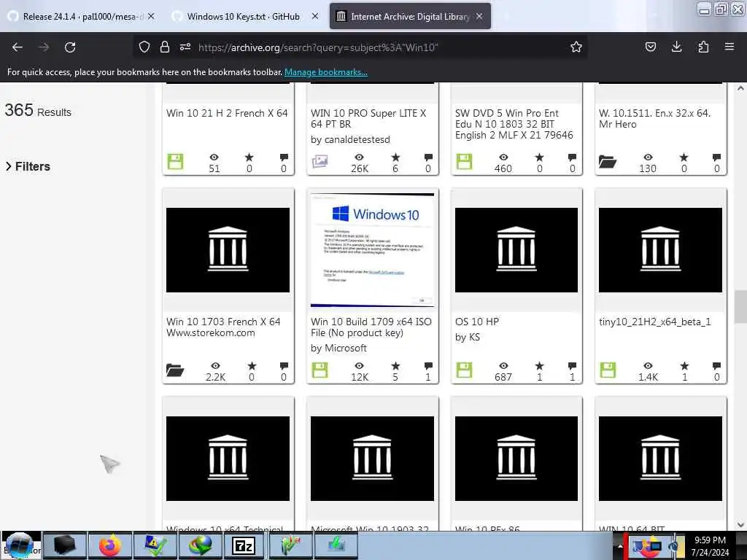This screenshot has height=560, width=747.
Task: Open the tracking protection shield icon
Action: tap(144, 47)
